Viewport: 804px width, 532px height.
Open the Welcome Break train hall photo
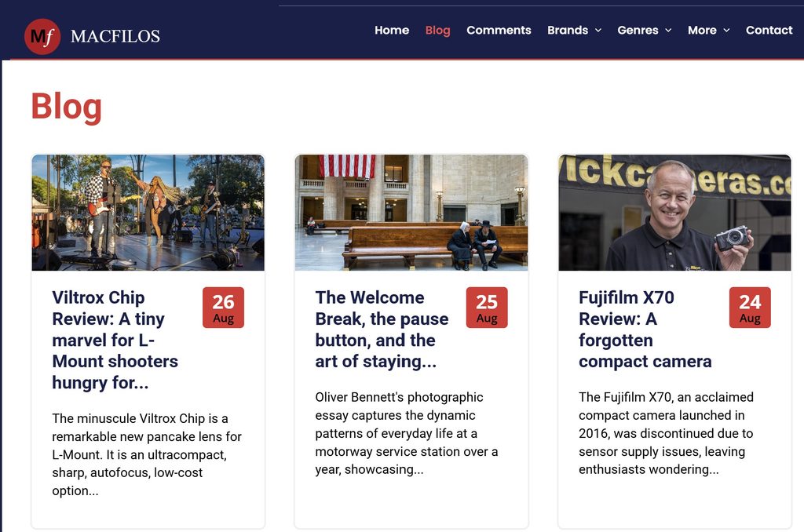click(411, 213)
